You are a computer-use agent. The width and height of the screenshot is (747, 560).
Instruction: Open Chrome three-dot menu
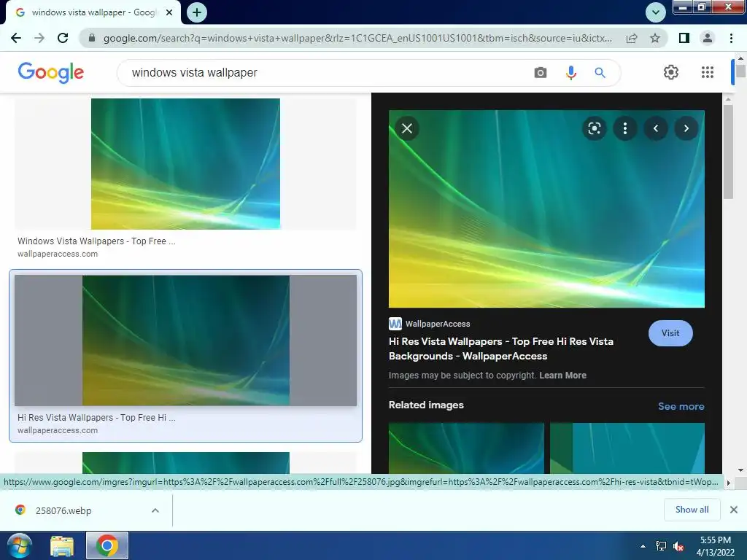click(731, 38)
